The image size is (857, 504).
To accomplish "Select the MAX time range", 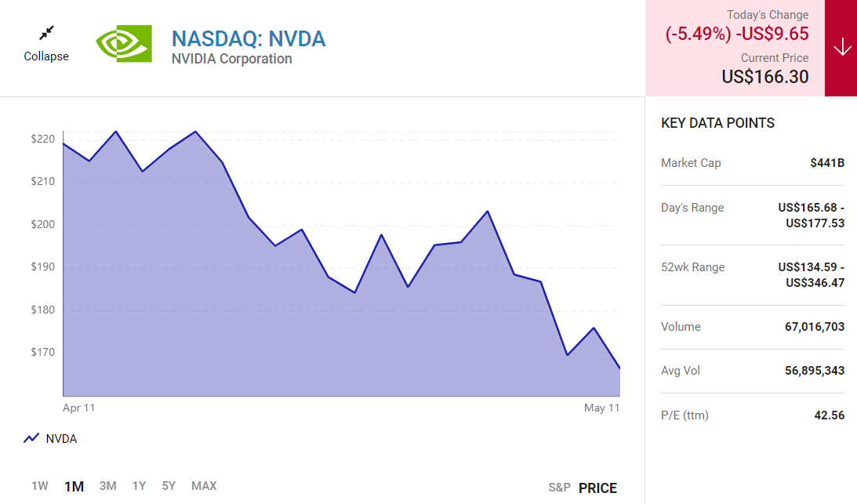I will click(x=204, y=486).
